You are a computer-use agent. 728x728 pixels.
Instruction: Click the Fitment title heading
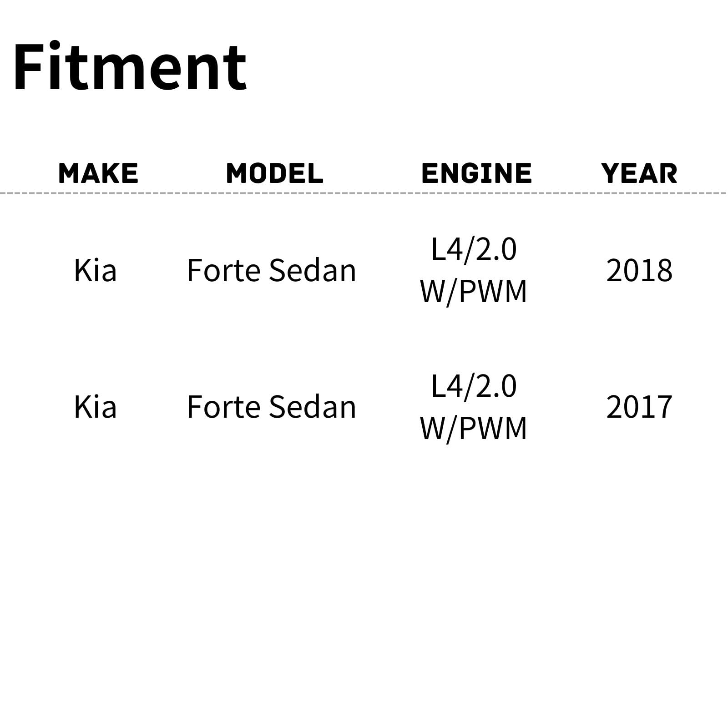[x=130, y=67]
